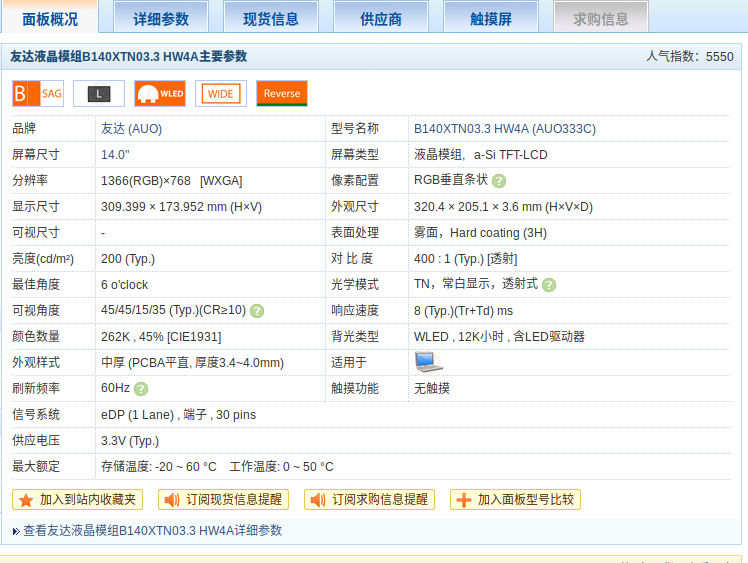Click the 中厚 (PCBA平直 appearance value
Image resolution: width=748 pixels, height=563 pixels.
pos(192,363)
